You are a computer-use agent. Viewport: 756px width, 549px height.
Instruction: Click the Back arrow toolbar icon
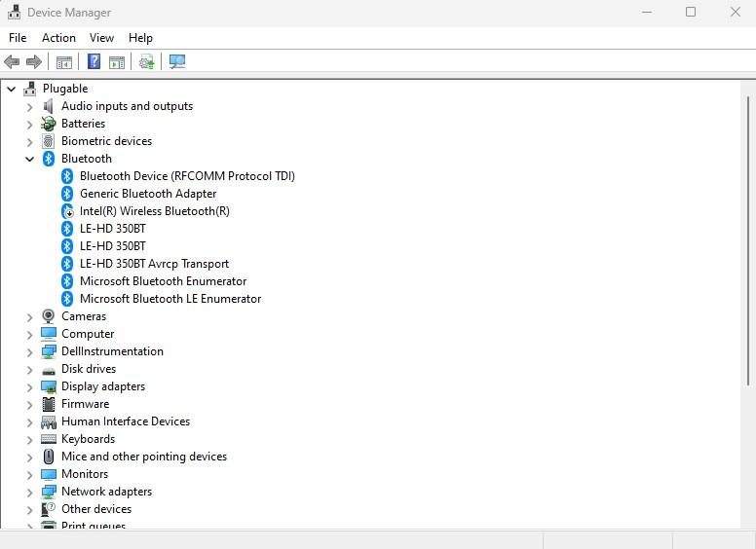[x=12, y=61]
